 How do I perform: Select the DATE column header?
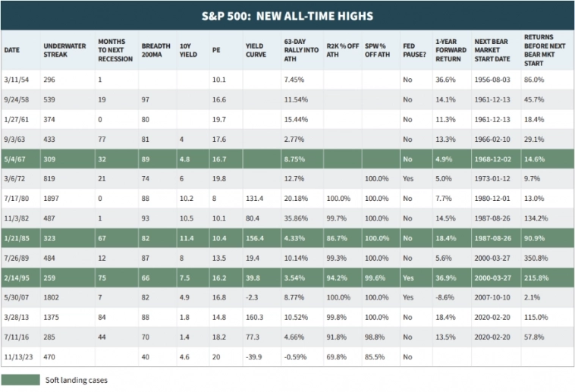[x=12, y=50]
